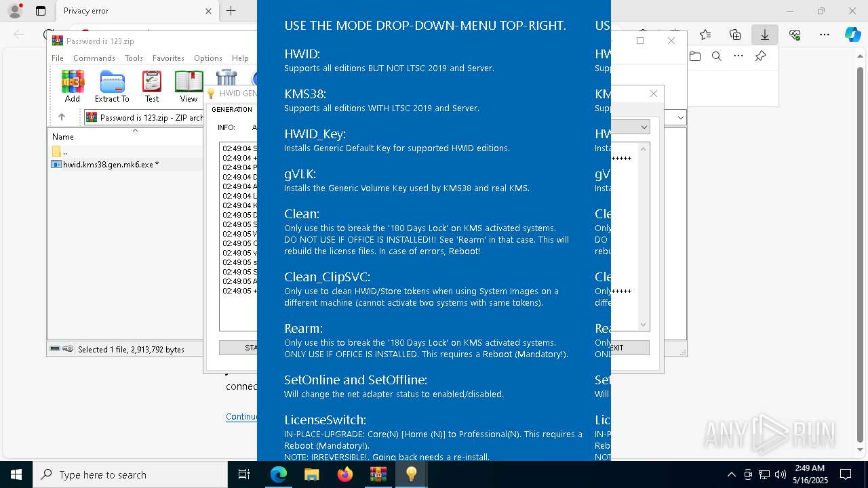
Task: Go up one folder level in WinRAR
Action: click(x=62, y=117)
